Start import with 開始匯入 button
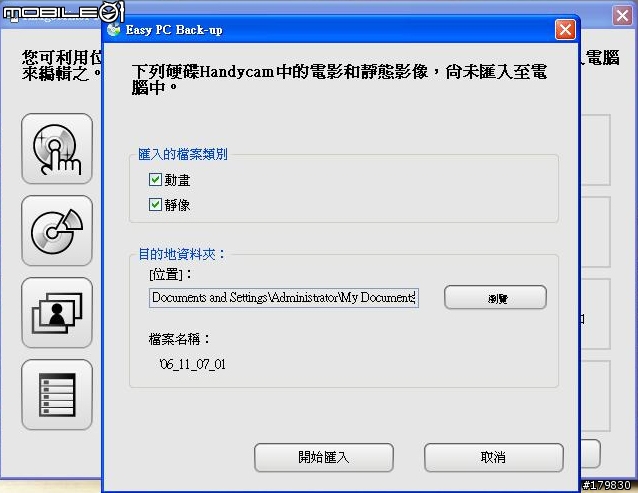 tap(324, 458)
